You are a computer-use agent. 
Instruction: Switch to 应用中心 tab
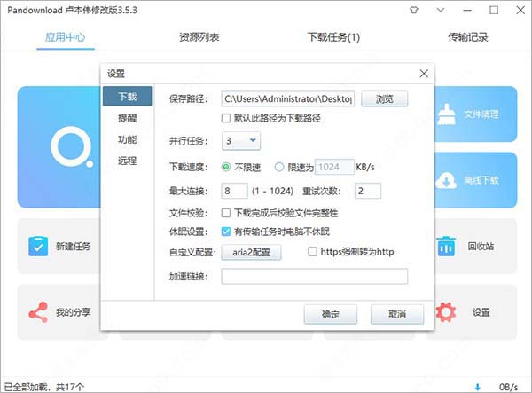[x=65, y=37]
